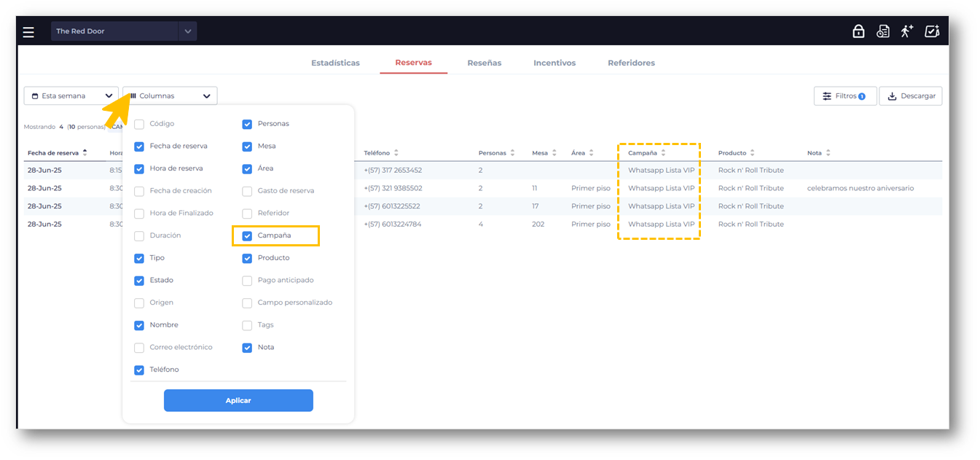
Task: Uncheck the Teléfono column checkbox
Action: (139, 370)
